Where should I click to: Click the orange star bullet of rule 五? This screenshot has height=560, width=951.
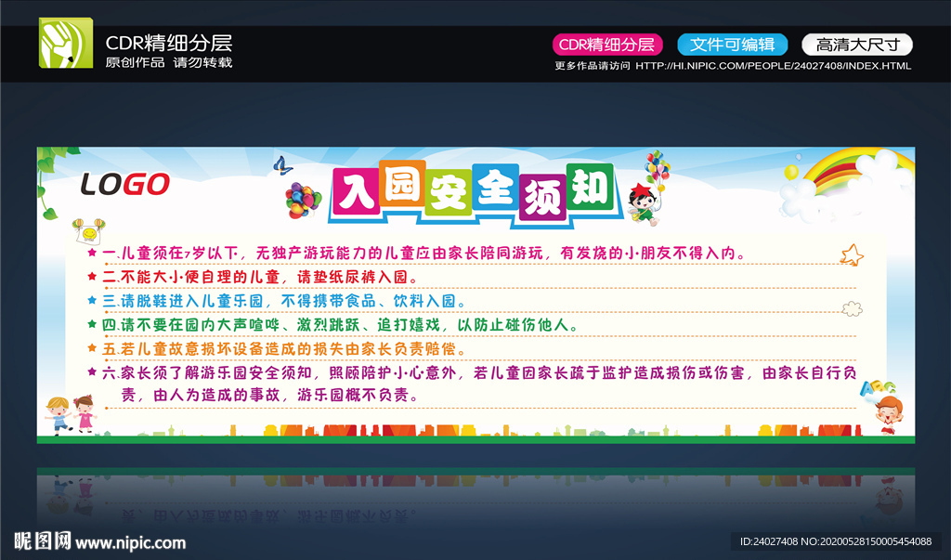(92, 348)
